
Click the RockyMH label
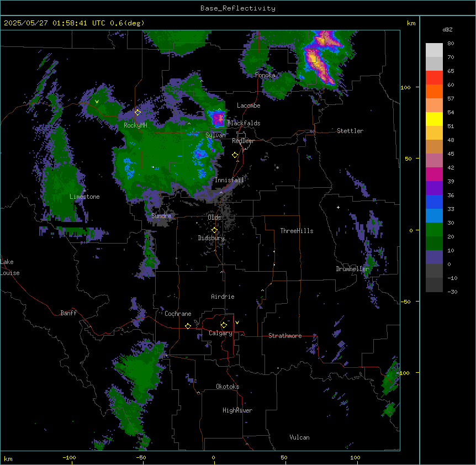tap(135, 125)
